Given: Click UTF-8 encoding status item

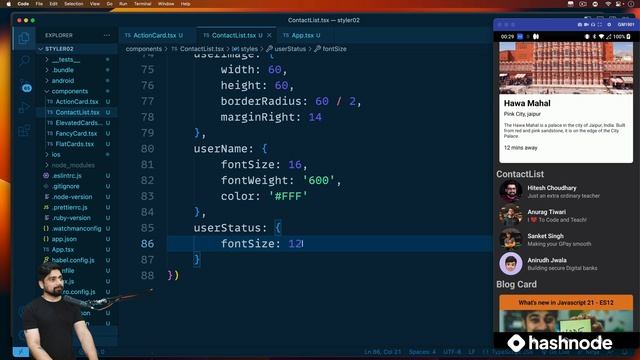Looking at the screenshot, I should [x=452, y=352].
